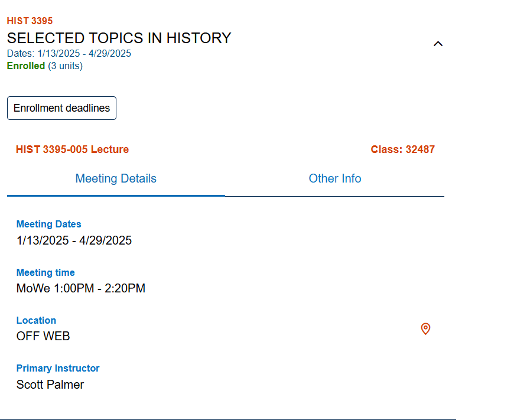Click the Primary Instructor label
This screenshot has width=517, height=420.
point(58,369)
